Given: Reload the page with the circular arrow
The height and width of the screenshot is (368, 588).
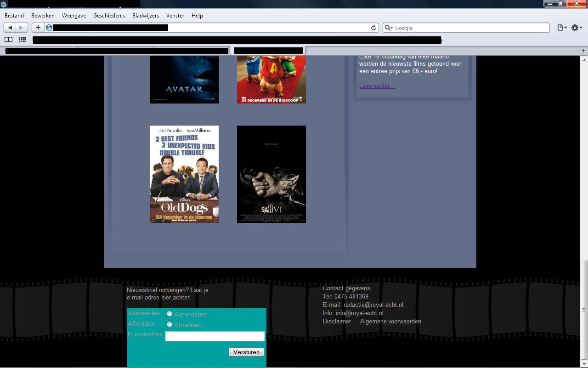Looking at the screenshot, I should pyautogui.click(x=373, y=28).
